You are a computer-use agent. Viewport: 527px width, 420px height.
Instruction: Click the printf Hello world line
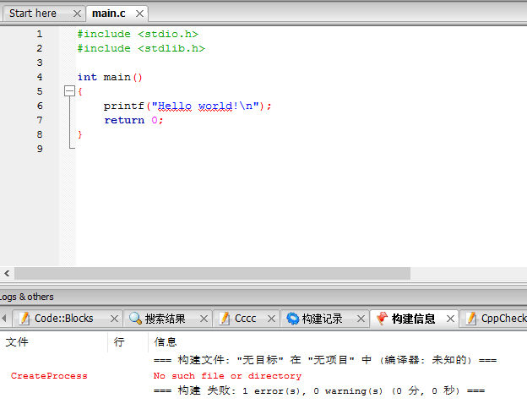pos(187,106)
